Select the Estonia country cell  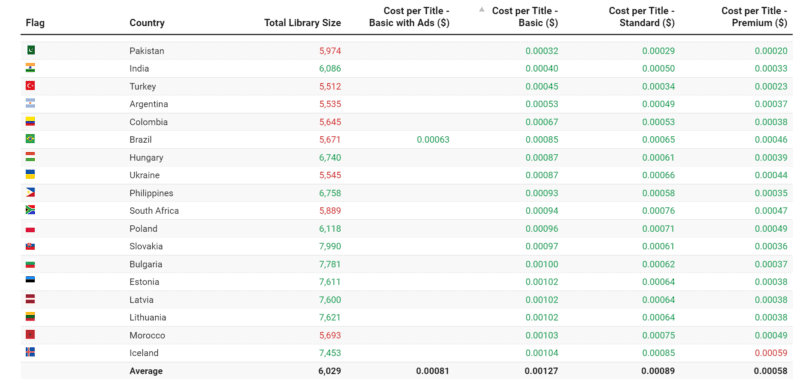144,282
